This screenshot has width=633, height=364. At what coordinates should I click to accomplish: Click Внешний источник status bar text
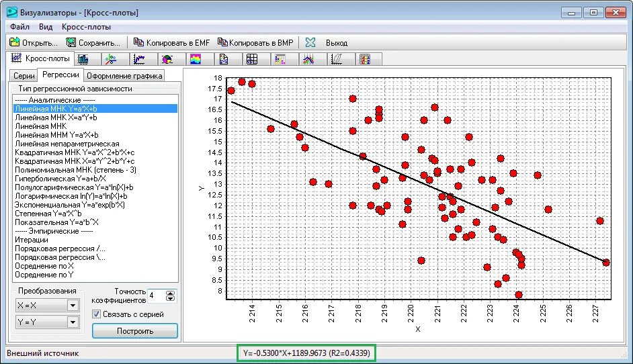(43, 353)
